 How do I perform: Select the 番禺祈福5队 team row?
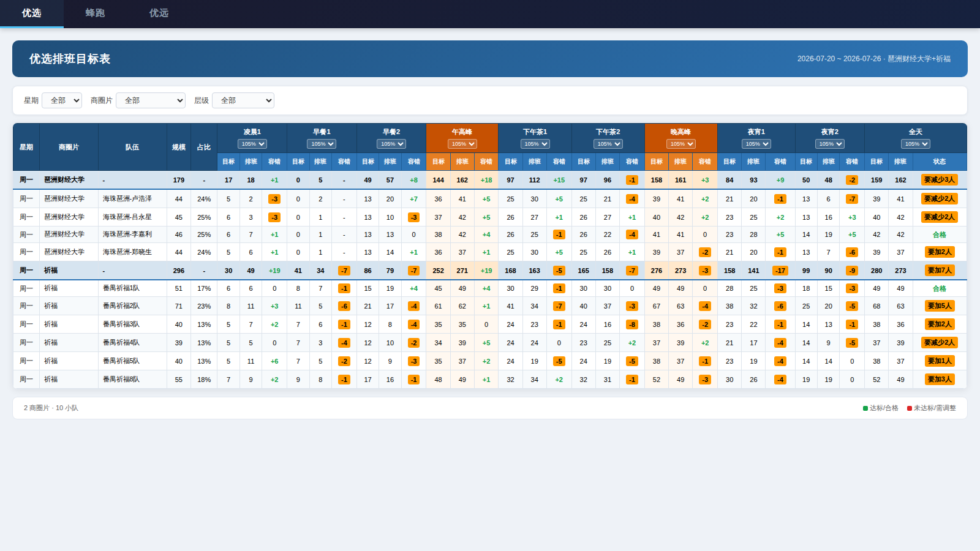click(x=490, y=361)
